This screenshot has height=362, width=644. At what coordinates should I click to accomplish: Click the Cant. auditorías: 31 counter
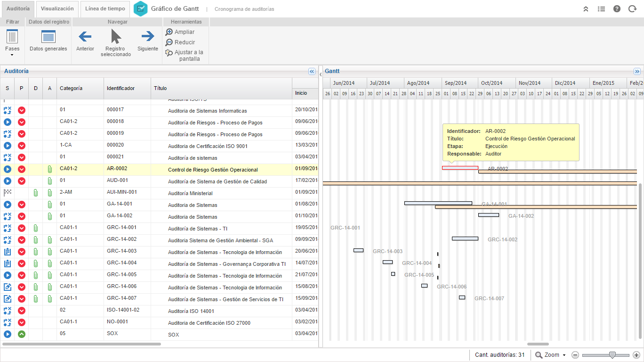click(500, 355)
